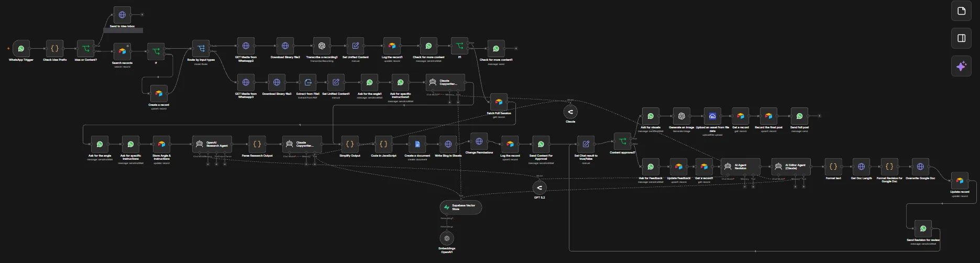Open the Embeddings OpenAI1 node
Image resolution: width=980 pixels, height=263 pixels.
[x=447, y=238]
